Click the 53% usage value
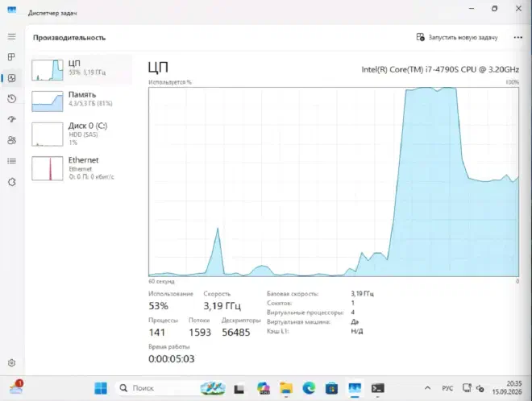Image resolution: width=532 pixels, height=401 pixels. click(x=159, y=306)
